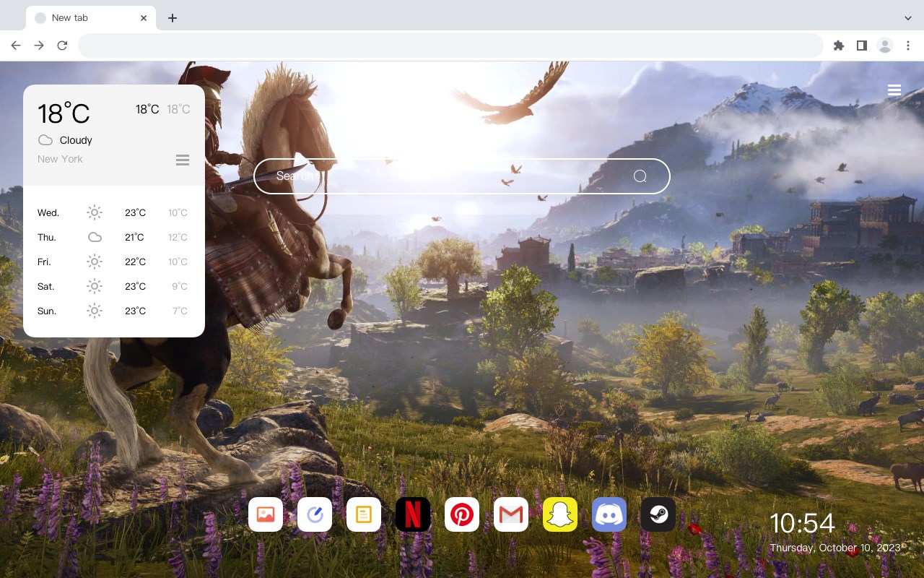The width and height of the screenshot is (924, 578).
Task: Open the Snapchat shortcut
Action: click(560, 514)
